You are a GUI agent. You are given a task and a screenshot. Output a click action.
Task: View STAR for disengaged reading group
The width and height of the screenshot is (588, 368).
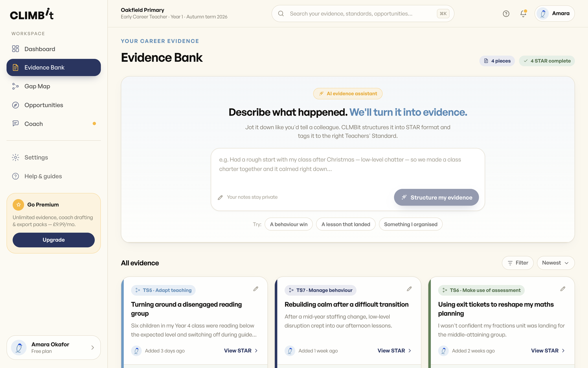(x=241, y=351)
